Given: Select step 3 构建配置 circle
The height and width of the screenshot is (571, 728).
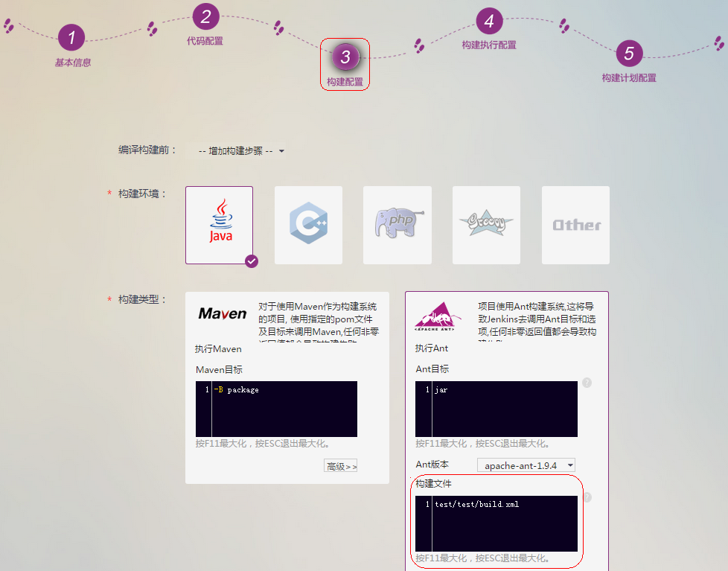Looking at the screenshot, I should (x=345, y=57).
